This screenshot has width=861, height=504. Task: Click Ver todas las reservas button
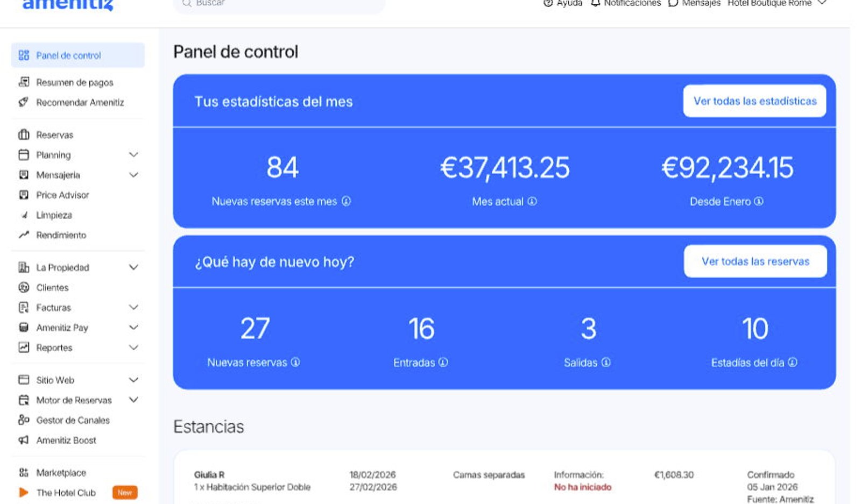(x=755, y=261)
